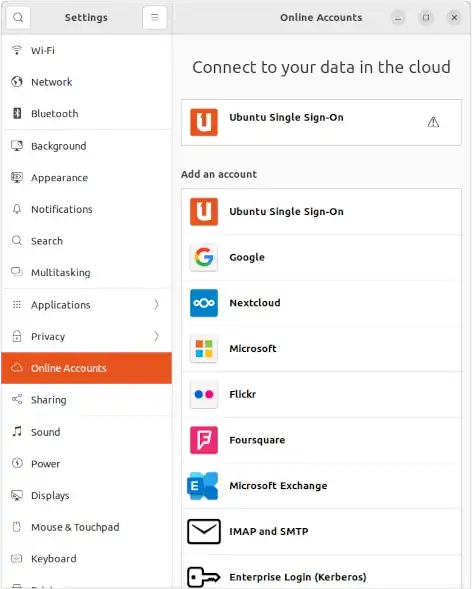Click the Bluetooth icon in sidebar
472x589 pixels.
pyautogui.click(x=17, y=113)
